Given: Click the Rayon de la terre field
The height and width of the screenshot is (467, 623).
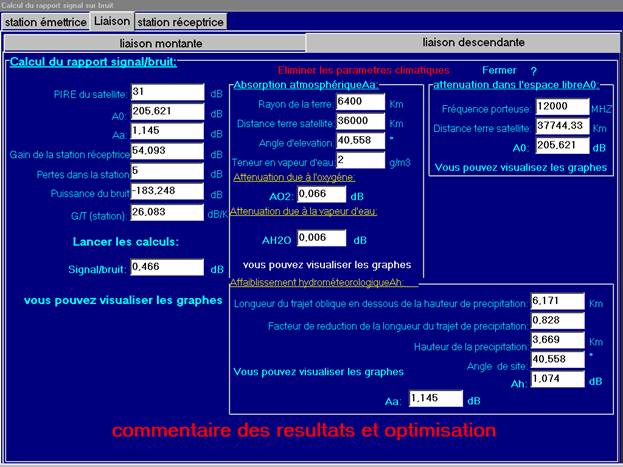Looking at the screenshot, I should click(360, 102).
